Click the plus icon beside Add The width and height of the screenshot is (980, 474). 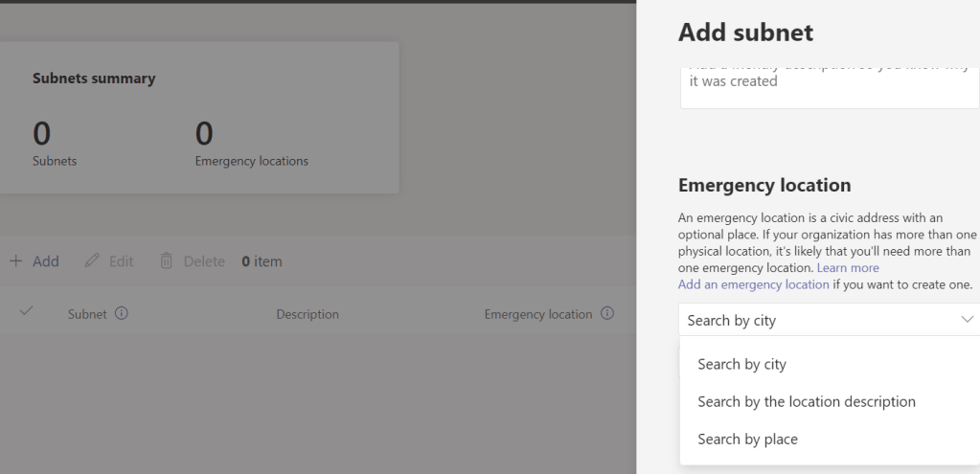click(16, 261)
